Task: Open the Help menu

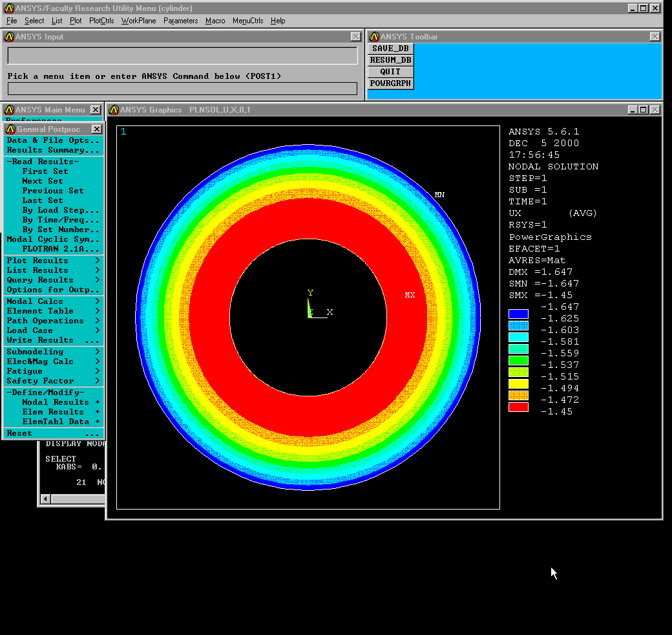Action: [278, 21]
